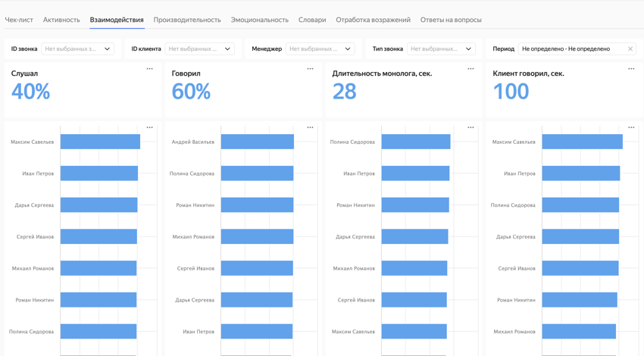This screenshot has height=356, width=644.
Task: Open options menu for Клиент говорил card
Action: [631, 69]
